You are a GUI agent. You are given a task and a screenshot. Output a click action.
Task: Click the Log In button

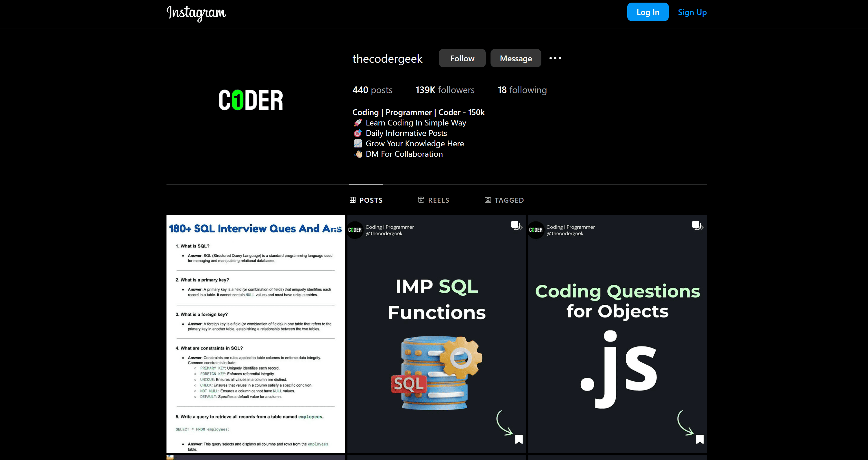(647, 12)
